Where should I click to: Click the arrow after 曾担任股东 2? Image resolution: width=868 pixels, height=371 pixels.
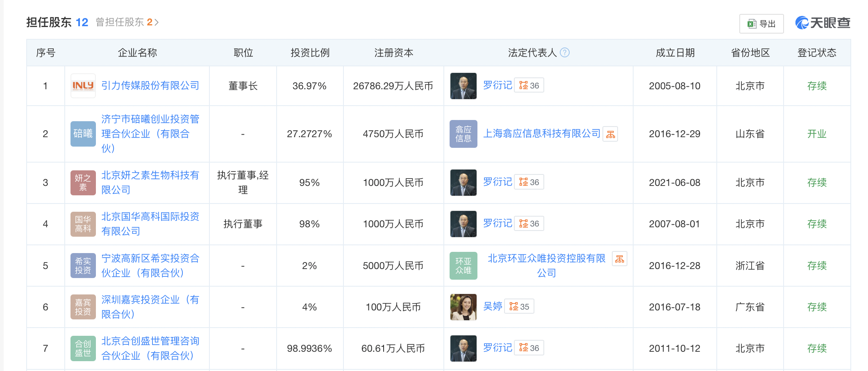tap(157, 22)
